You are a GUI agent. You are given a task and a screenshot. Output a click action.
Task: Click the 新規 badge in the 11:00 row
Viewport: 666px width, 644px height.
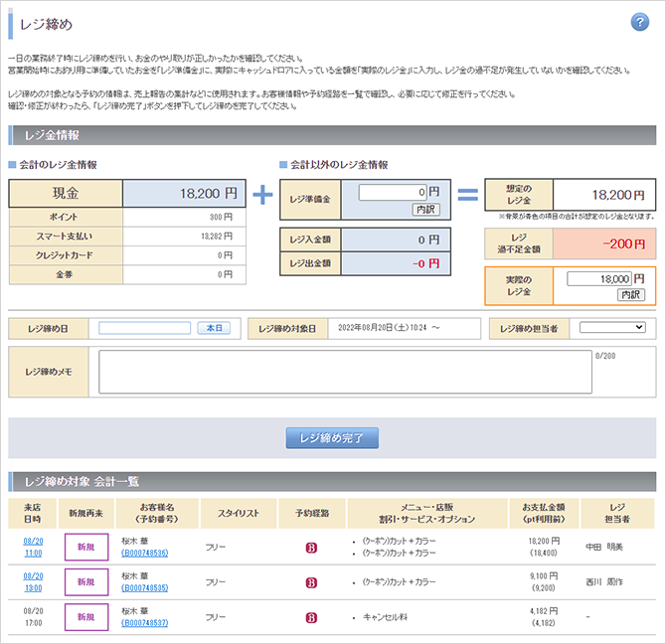point(85,547)
